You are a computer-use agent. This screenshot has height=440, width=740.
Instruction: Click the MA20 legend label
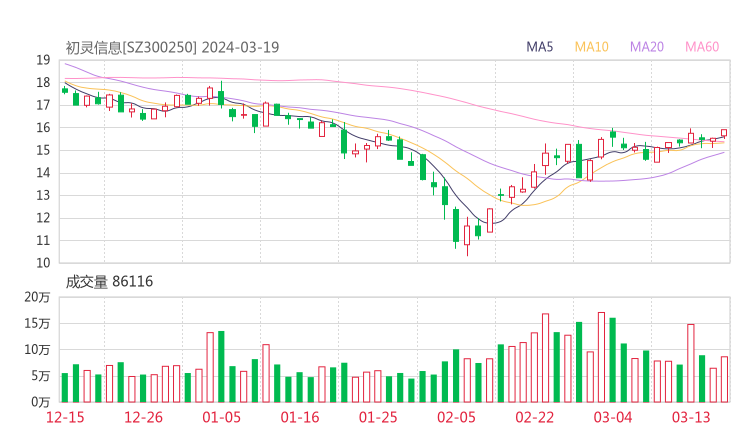pos(647,47)
